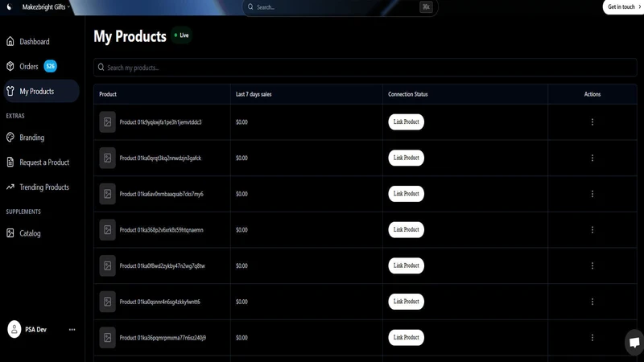Click thumbnail of product 01ka0qsnnr4n6sg4zkkyfwntt6
The image size is (644, 362).
[x=107, y=302]
